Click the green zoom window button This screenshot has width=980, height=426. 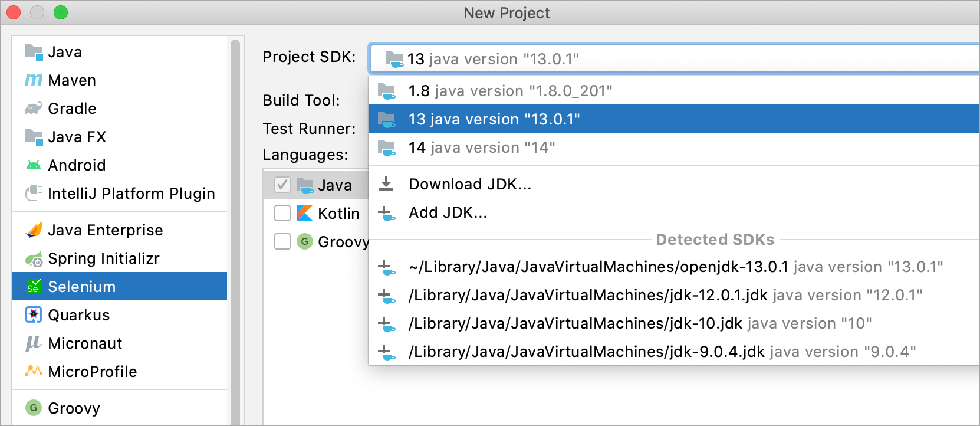[61, 12]
